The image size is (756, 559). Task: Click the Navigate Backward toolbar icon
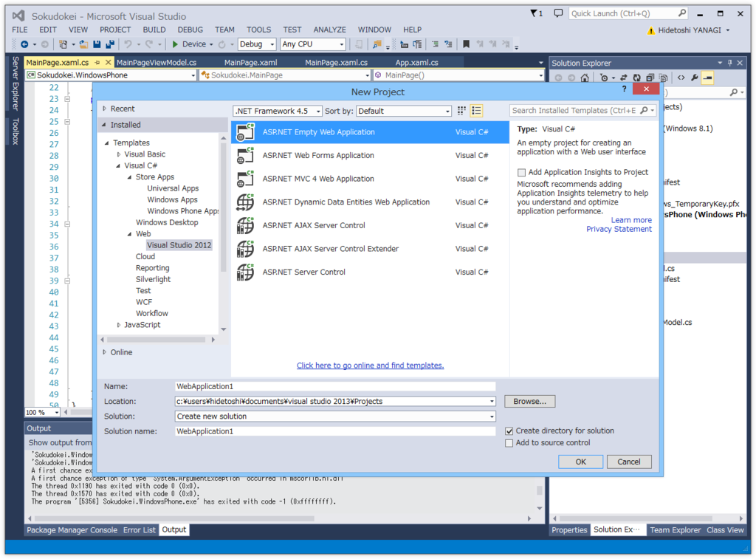pos(24,44)
